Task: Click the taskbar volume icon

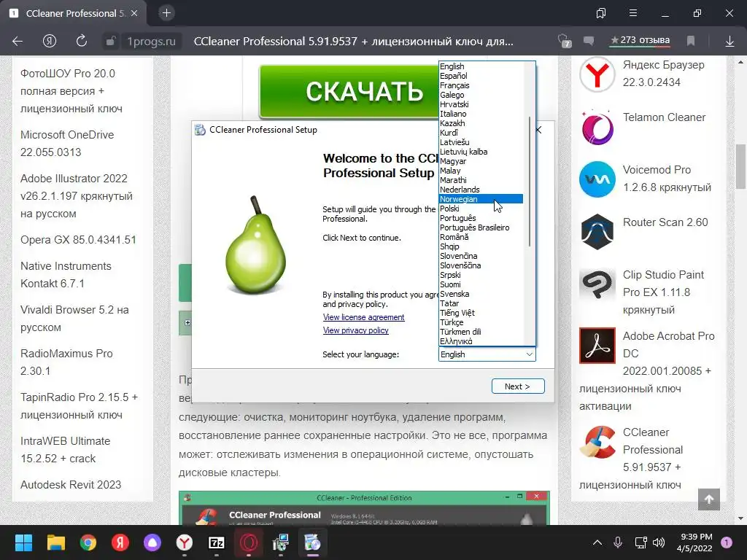Action: [x=659, y=542]
